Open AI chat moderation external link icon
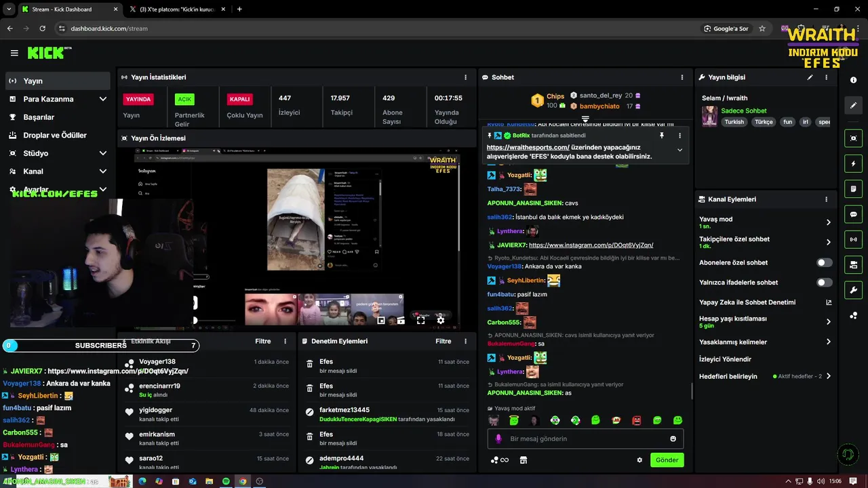This screenshot has width=868, height=488. (x=828, y=302)
